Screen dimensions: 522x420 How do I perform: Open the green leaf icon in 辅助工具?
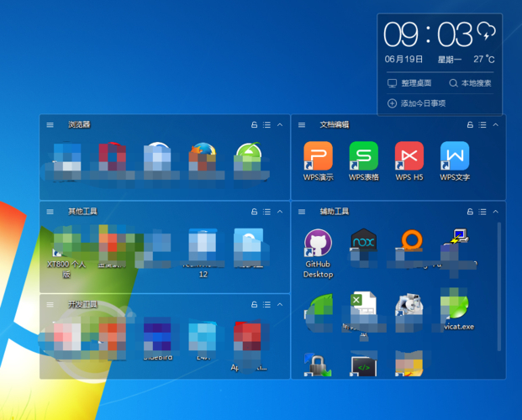point(319,309)
